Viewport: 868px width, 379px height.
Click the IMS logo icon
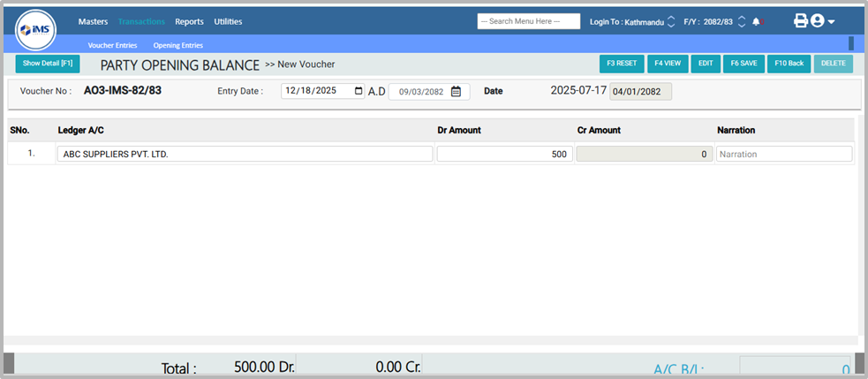coord(36,31)
